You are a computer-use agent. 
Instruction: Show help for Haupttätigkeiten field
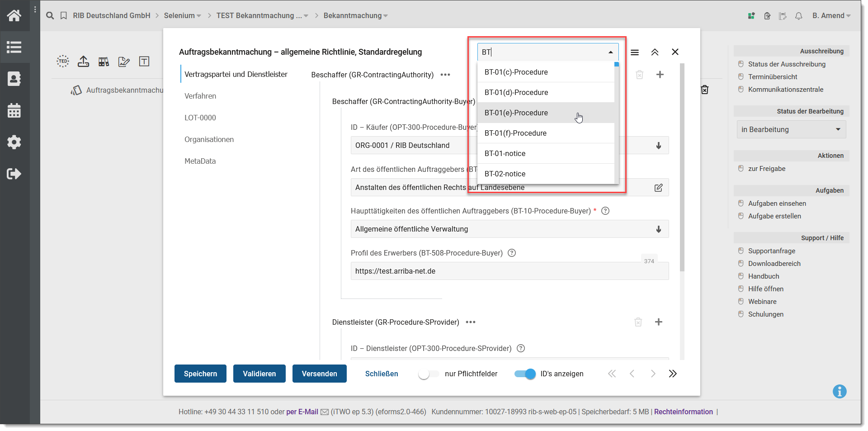point(605,211)
